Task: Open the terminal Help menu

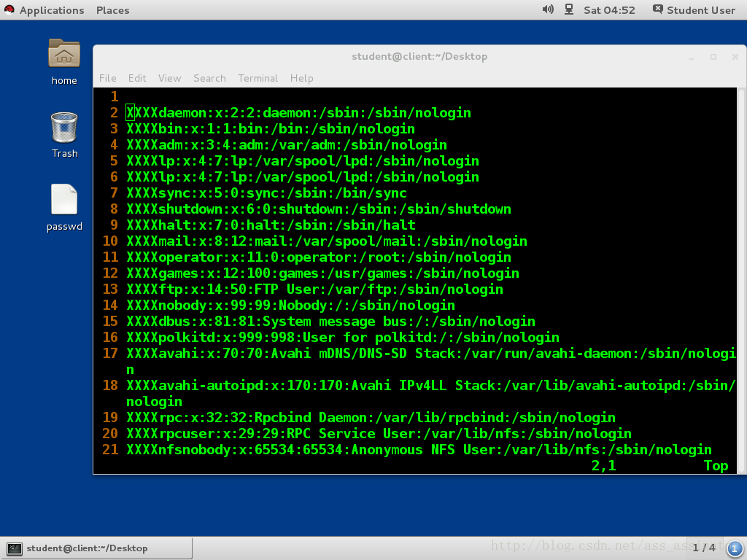Action: [301, 78]
